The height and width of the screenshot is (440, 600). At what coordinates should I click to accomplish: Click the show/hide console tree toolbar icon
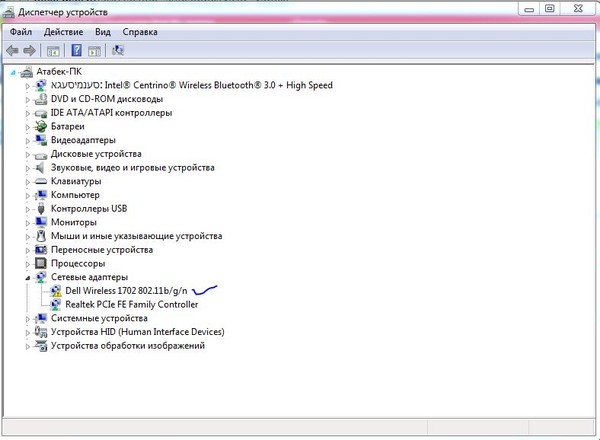tap(53, 51)
